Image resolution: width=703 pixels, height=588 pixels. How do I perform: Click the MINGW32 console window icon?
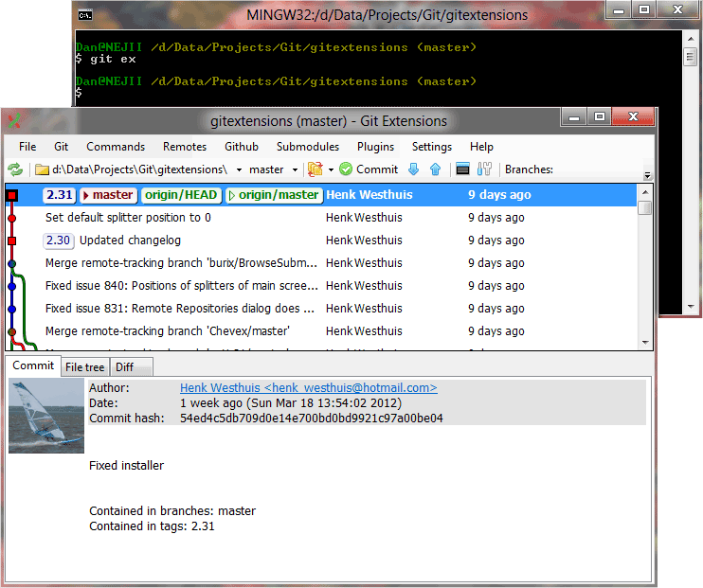(x=84, y=16)
